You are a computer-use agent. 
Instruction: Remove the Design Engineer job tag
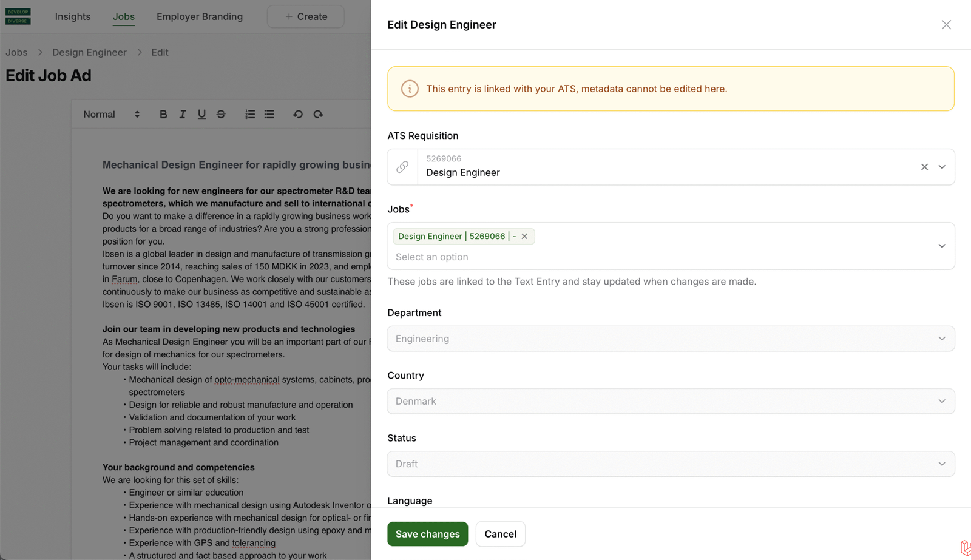[524, 236]
